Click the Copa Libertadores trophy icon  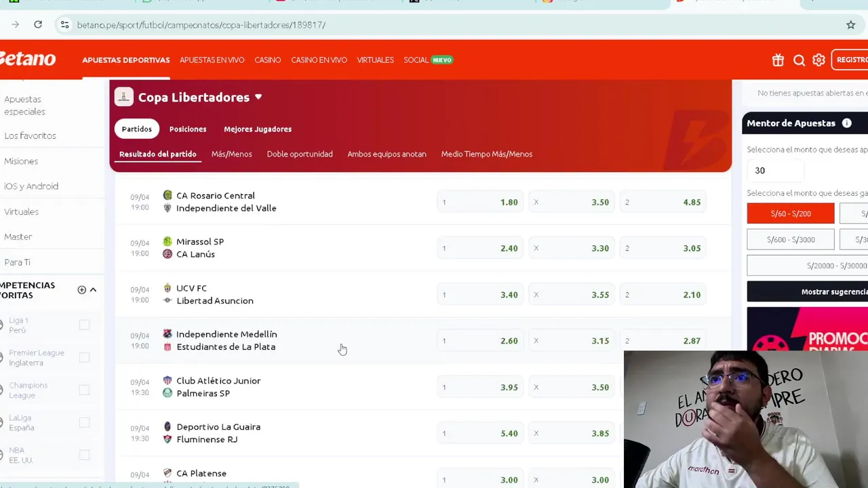click(x=123, y=97)
